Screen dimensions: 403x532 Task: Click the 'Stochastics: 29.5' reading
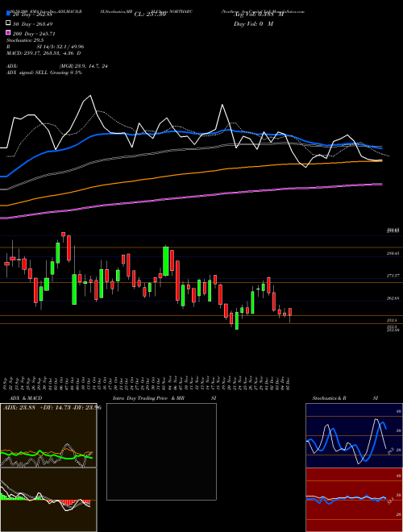[25, 40]
